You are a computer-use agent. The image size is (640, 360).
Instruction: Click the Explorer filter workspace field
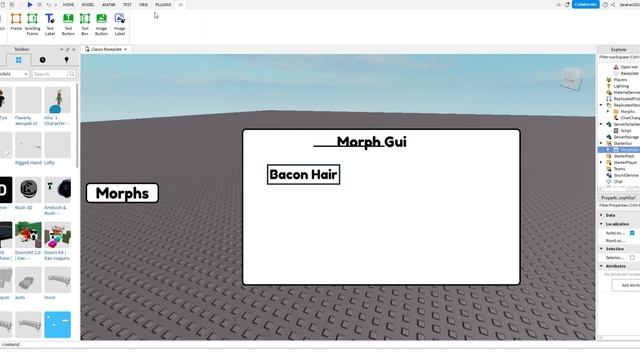pos(619,58)
